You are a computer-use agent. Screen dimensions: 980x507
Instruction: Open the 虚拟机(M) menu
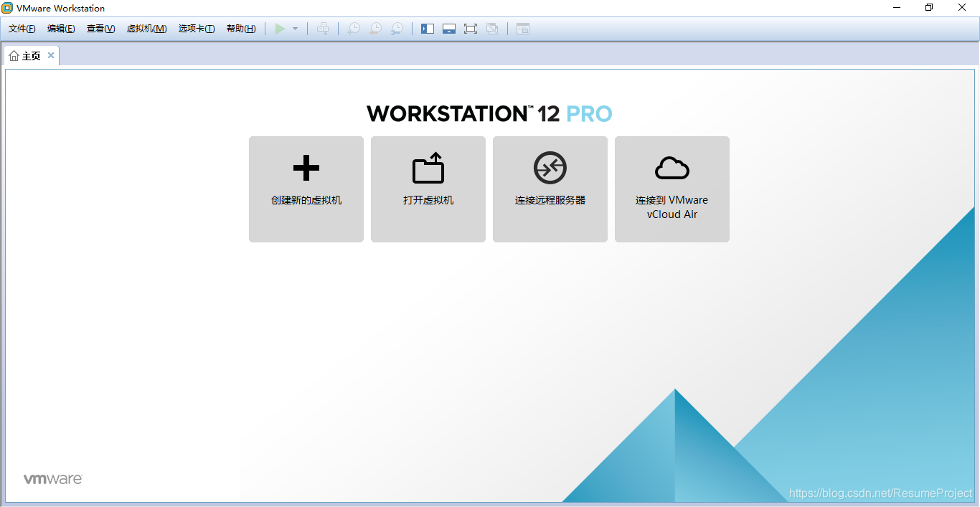pos(146,29)
